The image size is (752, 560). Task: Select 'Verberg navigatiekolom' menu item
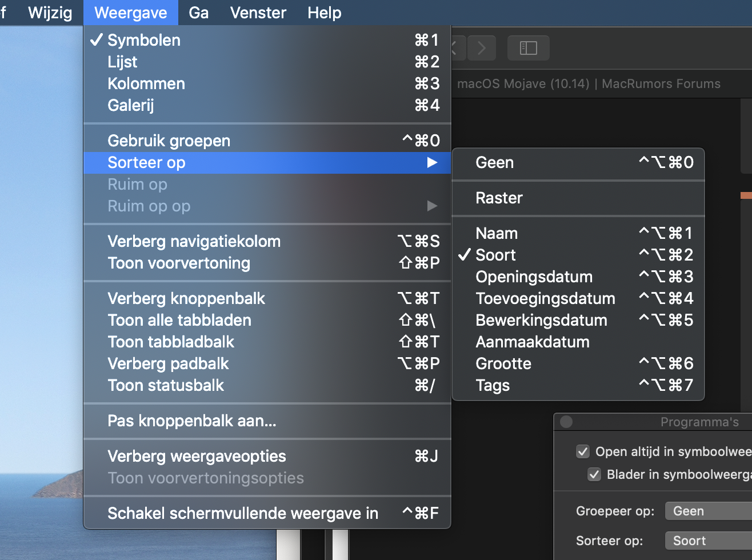pyautogui.click(x=194, y=241)
